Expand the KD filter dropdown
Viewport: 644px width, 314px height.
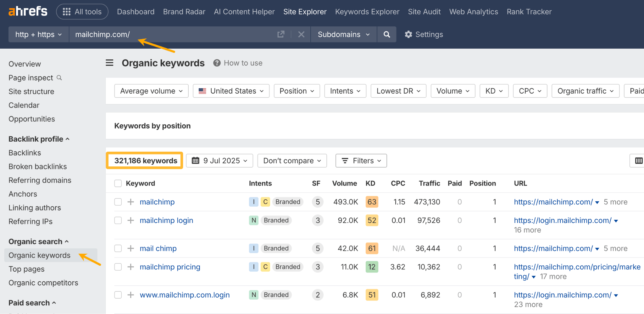click(493, 91)
